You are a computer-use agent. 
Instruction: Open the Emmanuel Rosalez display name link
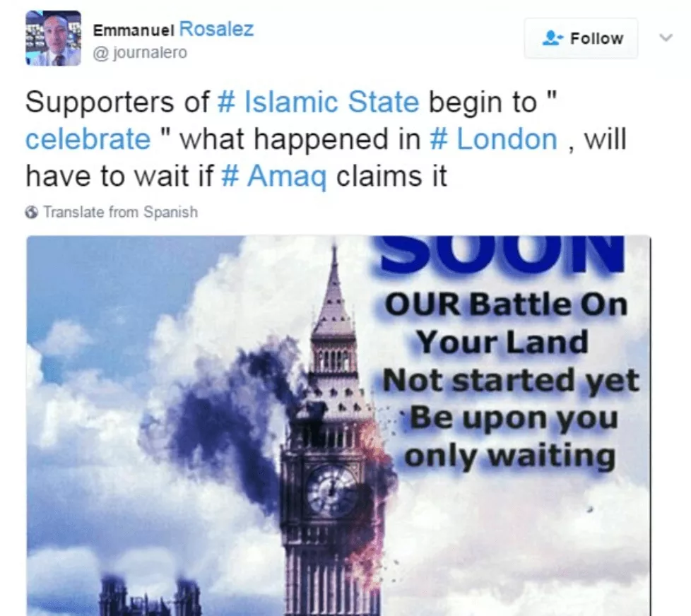pos(173,30)
